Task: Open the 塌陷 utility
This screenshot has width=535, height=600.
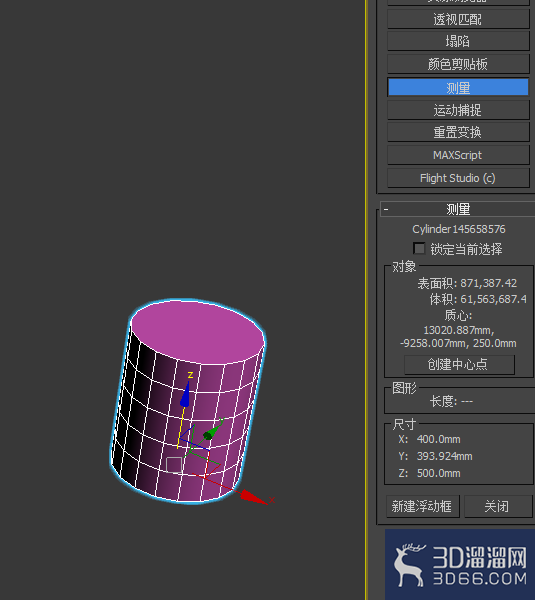Action: (458, 41)
